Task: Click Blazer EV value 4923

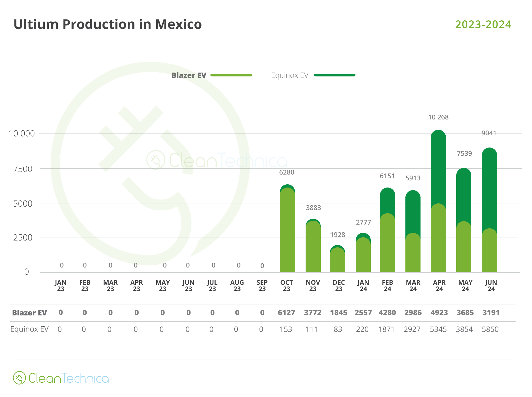Action: (x=439, y=313)
